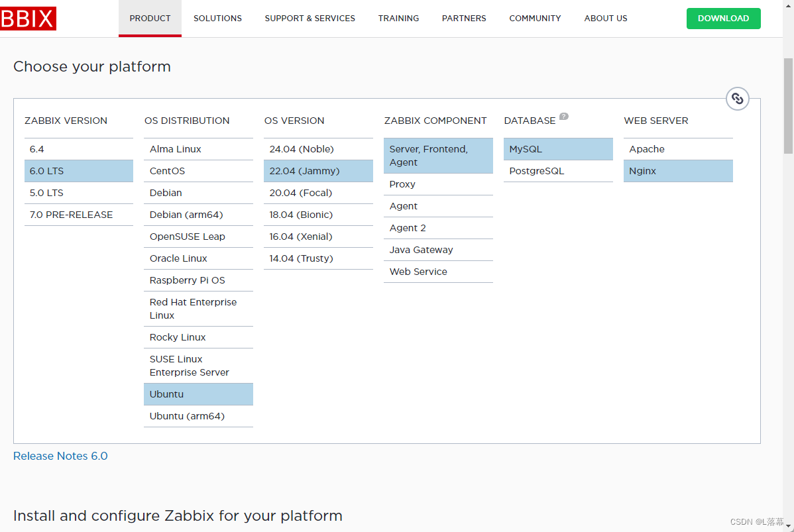Select Zabbix version 6.4
The width and height of the screenshot is (794, 532).
pyautogui.click(x=78, y=149)
